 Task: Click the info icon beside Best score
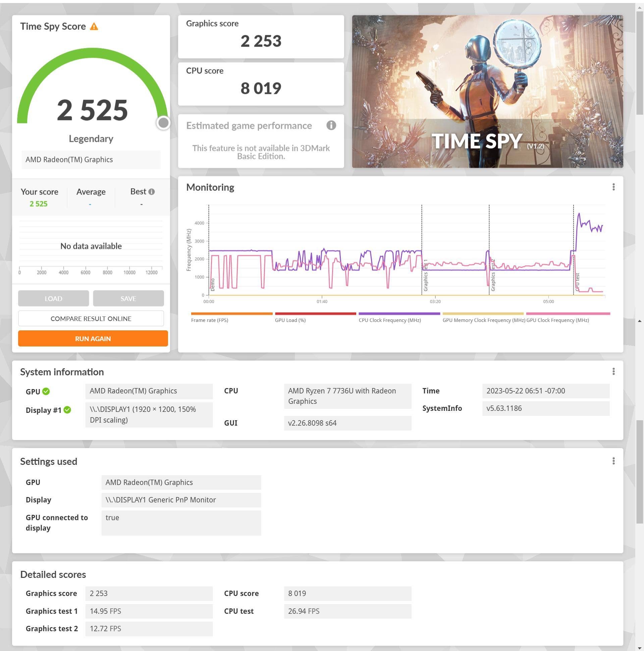(x=152, y=192)
